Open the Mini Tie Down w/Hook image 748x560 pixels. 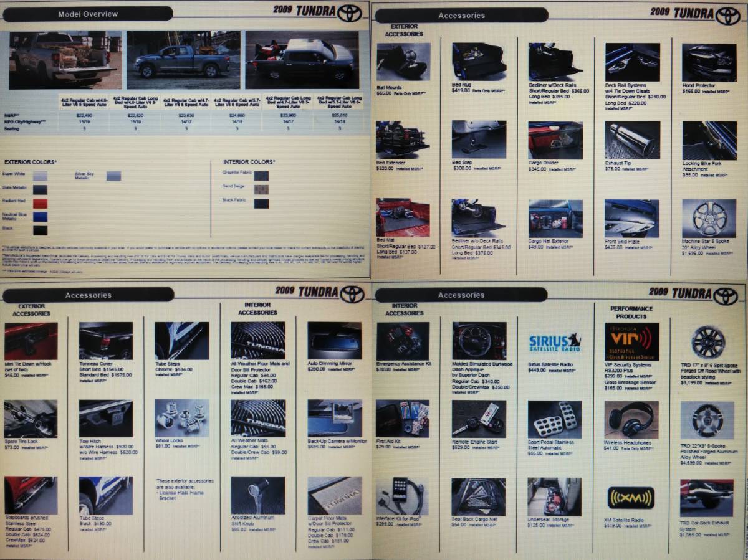click(x=31, y=341)
